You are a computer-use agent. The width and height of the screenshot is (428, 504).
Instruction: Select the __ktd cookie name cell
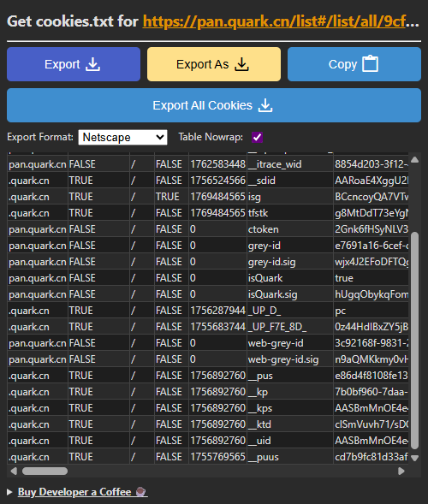tap(290, 424)
